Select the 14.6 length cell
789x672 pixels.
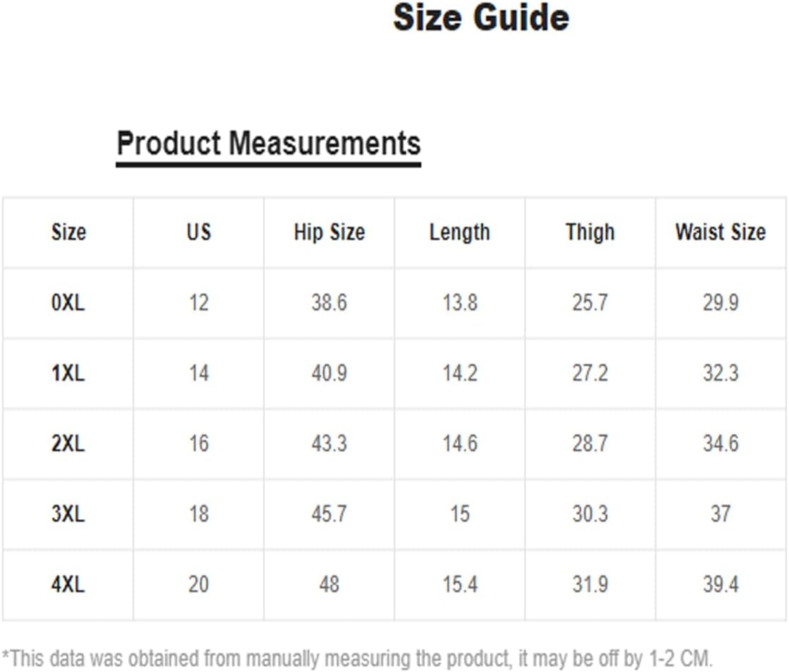tap(460, 444)
